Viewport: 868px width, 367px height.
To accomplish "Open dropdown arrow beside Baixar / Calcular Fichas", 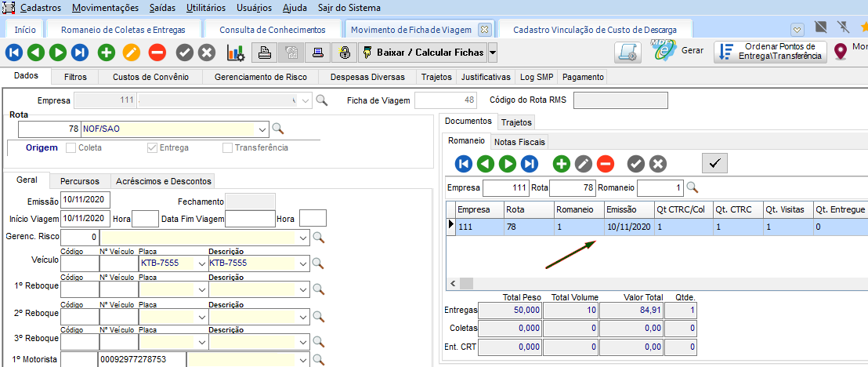I will click(x=492, y=53).
